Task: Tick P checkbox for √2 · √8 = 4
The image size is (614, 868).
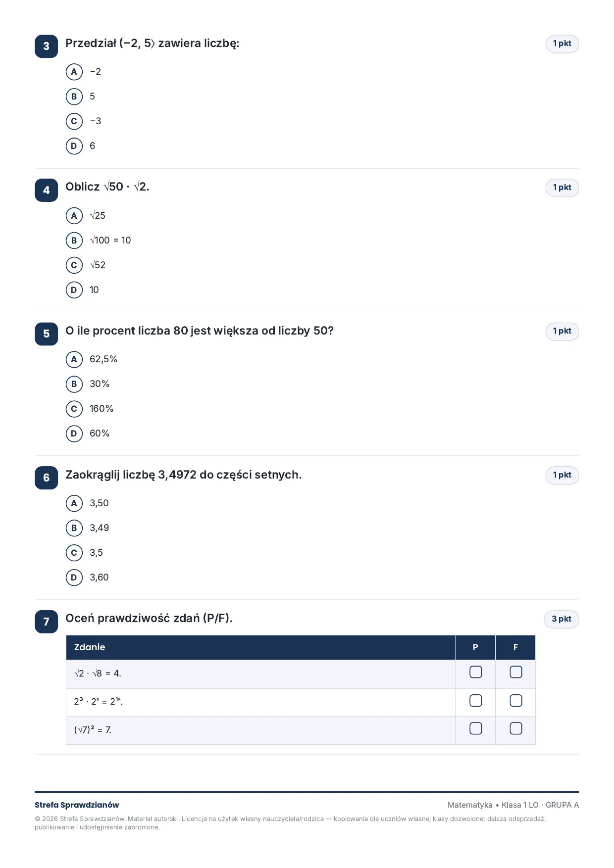Action: [x=475, y=672]
